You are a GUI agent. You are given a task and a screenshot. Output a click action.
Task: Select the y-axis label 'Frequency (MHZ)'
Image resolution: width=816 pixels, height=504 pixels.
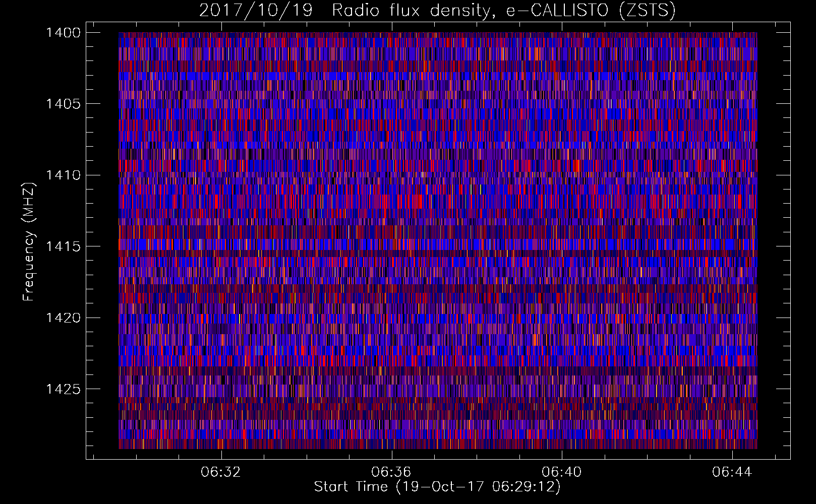[x=29, y=242]
